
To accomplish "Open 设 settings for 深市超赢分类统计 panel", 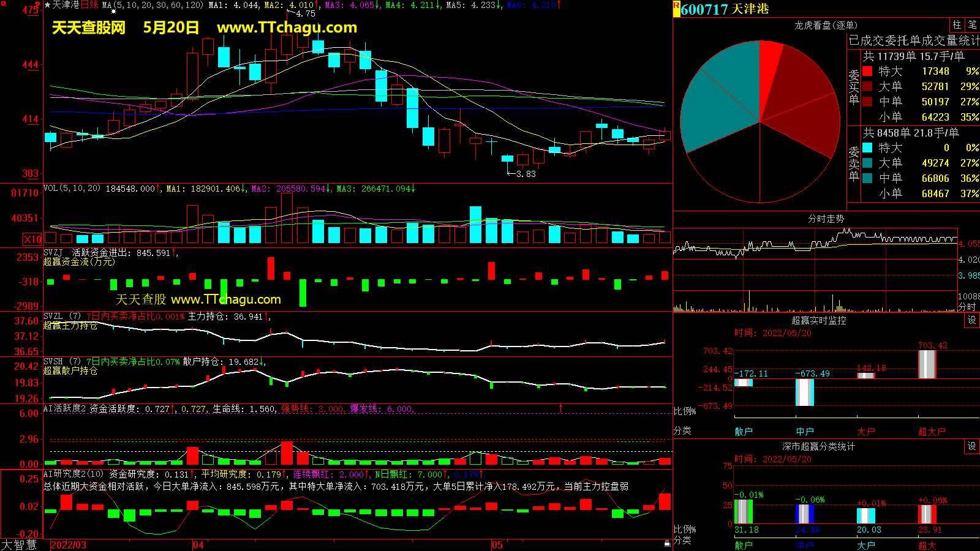I will tap(971, 446).
